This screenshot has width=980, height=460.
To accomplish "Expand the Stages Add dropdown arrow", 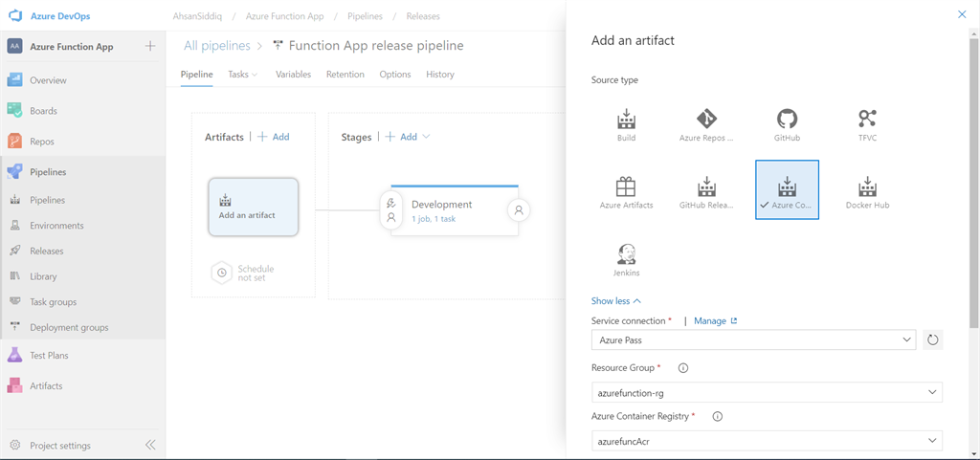I will [426, 137].
